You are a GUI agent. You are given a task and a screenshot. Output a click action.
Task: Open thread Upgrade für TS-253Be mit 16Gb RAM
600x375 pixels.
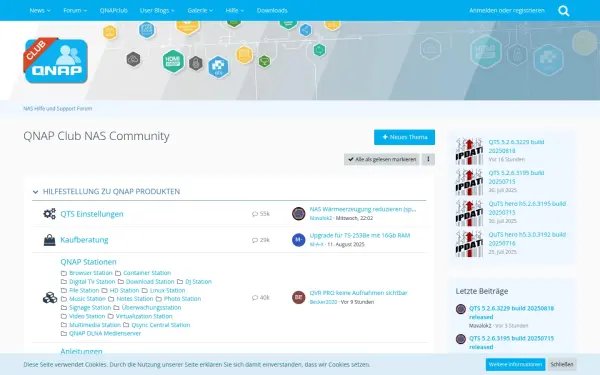click(360, 235)
